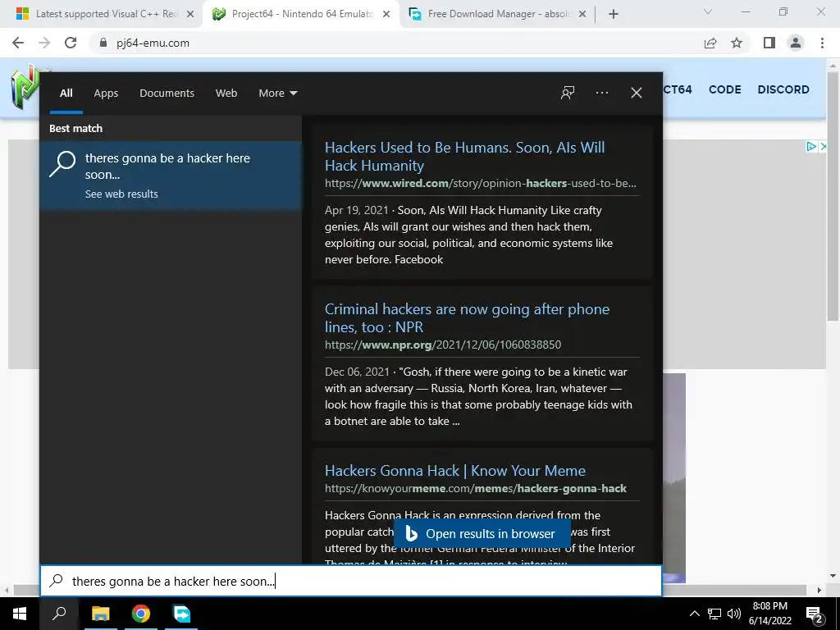Click the taskbar search magnifier button
The image size is (840, 630).
click(59, 614)
